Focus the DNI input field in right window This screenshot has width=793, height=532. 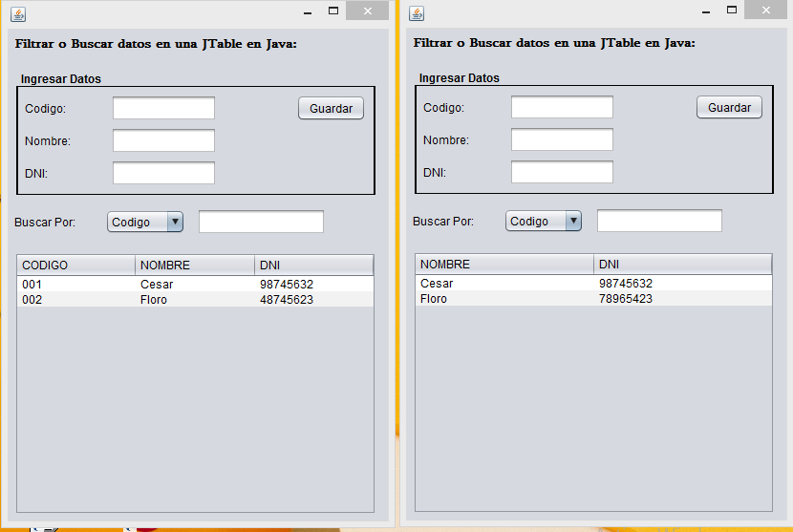563,172
